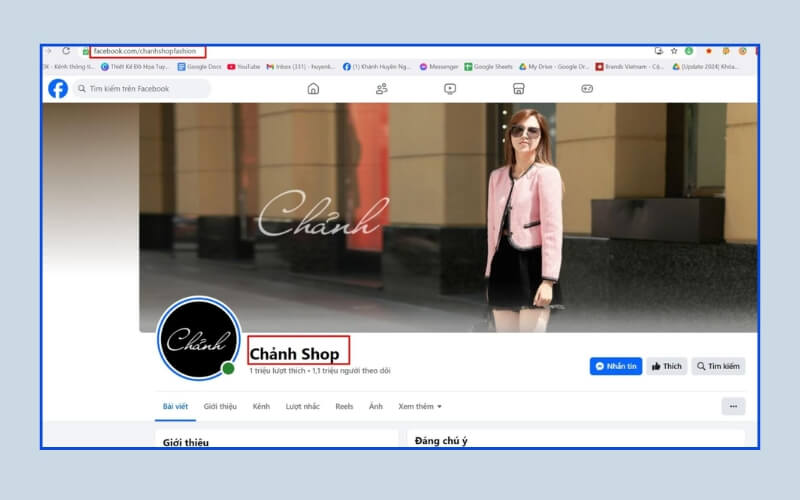Open the Marketplace icon
This screenshot has width=800, height=500.
518,89
